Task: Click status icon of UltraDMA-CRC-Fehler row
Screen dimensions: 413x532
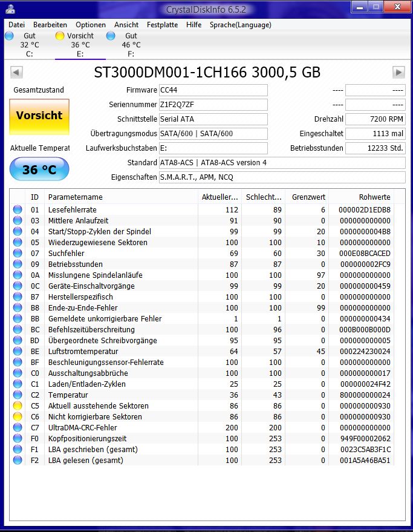Action: pyautogui.click(x=18, y=427)
